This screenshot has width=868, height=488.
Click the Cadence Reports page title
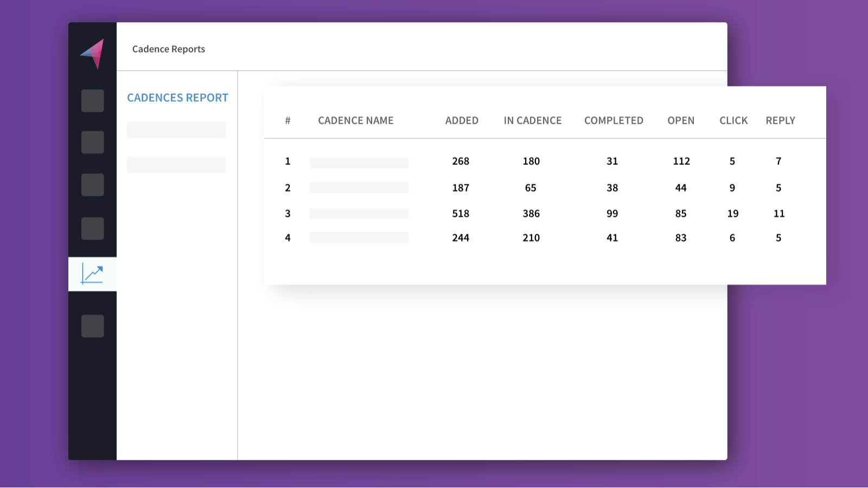[169, 49]
